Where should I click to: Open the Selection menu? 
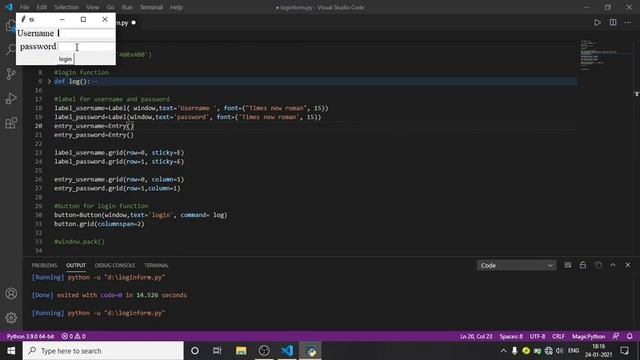[67, 7]
